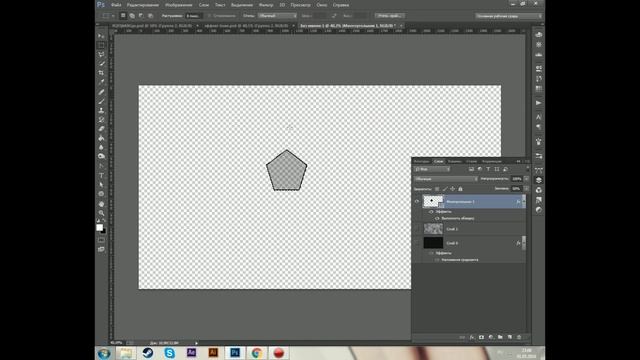
Task: Open the Файл menu
Action: point(116,5)
